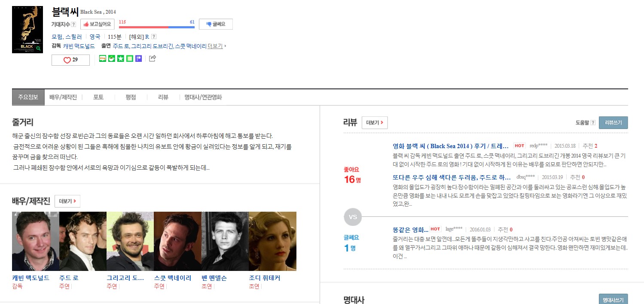This screenshot has width=644, height=304.
Task: Switch to the 리뷰 tab
Action: click(x=163, y=97)
